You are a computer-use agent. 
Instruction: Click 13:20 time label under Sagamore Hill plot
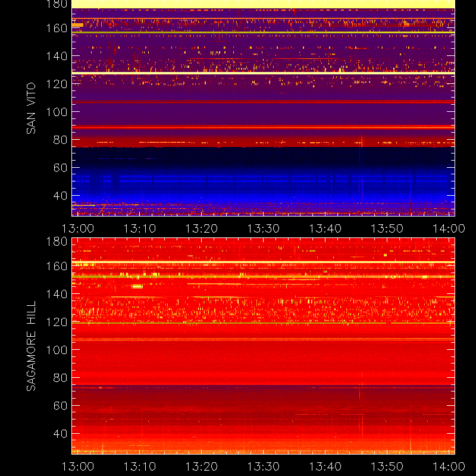point(202,466)
